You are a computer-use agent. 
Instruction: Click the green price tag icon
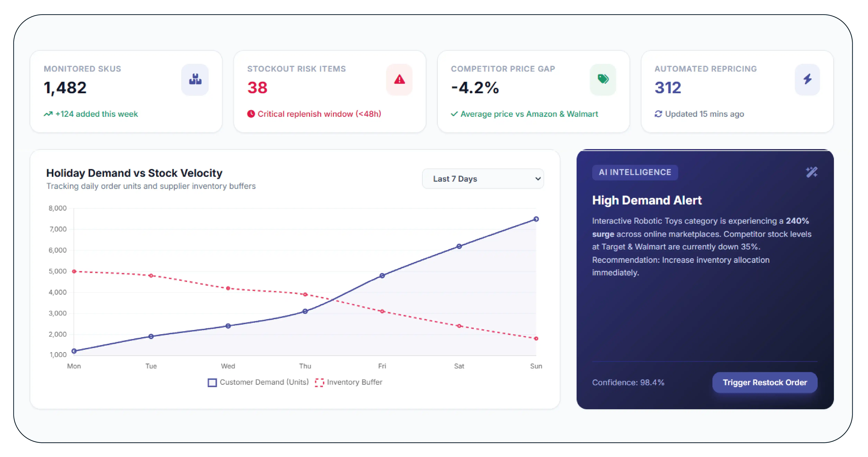tap(603, 79)
